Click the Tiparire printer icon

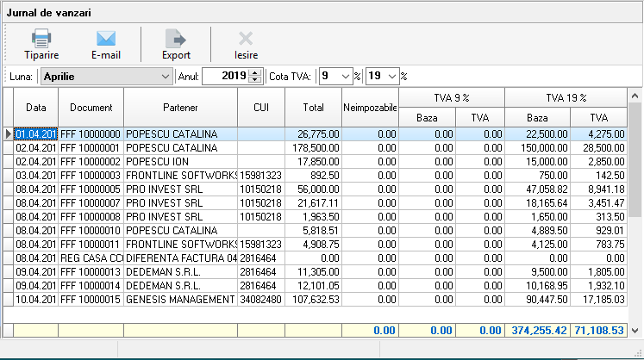coord(41,39)
